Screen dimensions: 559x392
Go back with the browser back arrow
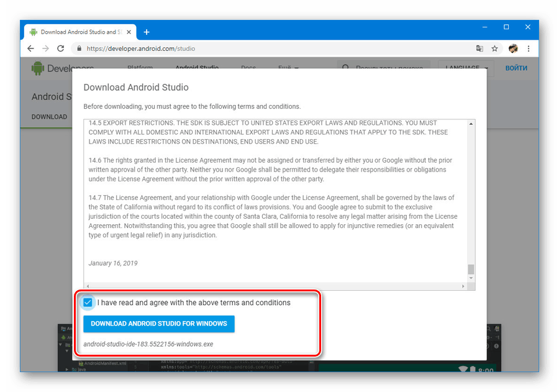(30, 48)
